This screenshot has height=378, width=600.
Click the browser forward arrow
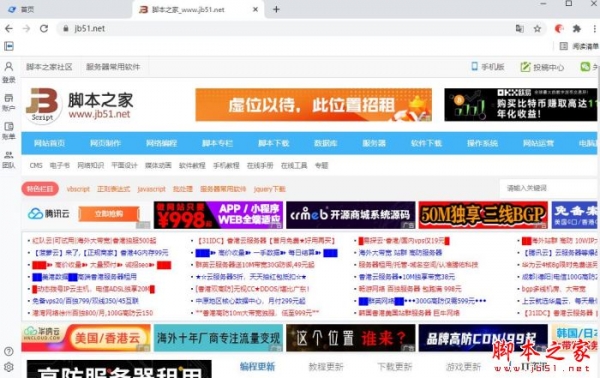[x=26, y=28]
